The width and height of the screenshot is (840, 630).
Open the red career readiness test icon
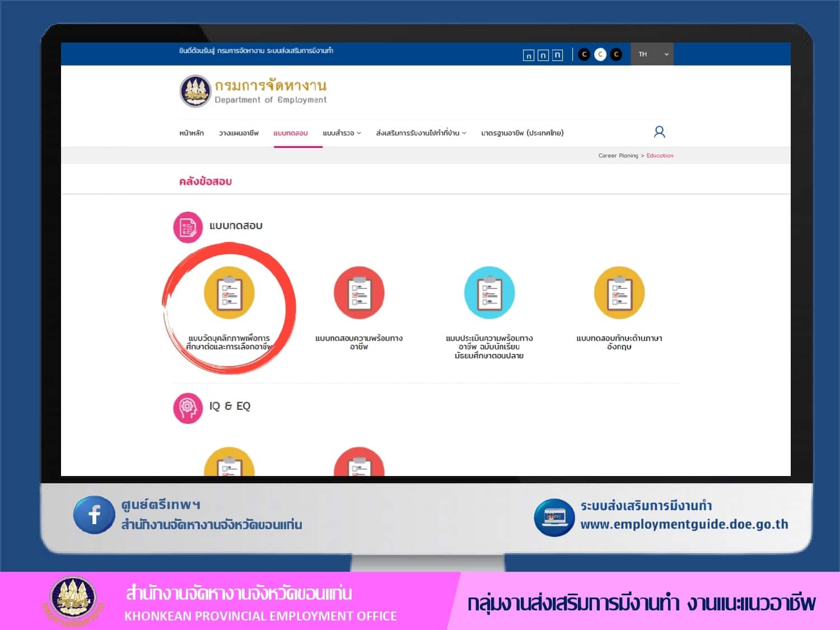pyautogui.click(x=359, y=293)
